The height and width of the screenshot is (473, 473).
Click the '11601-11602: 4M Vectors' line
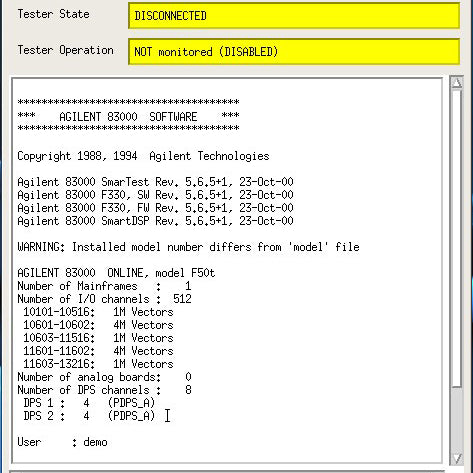98,351
